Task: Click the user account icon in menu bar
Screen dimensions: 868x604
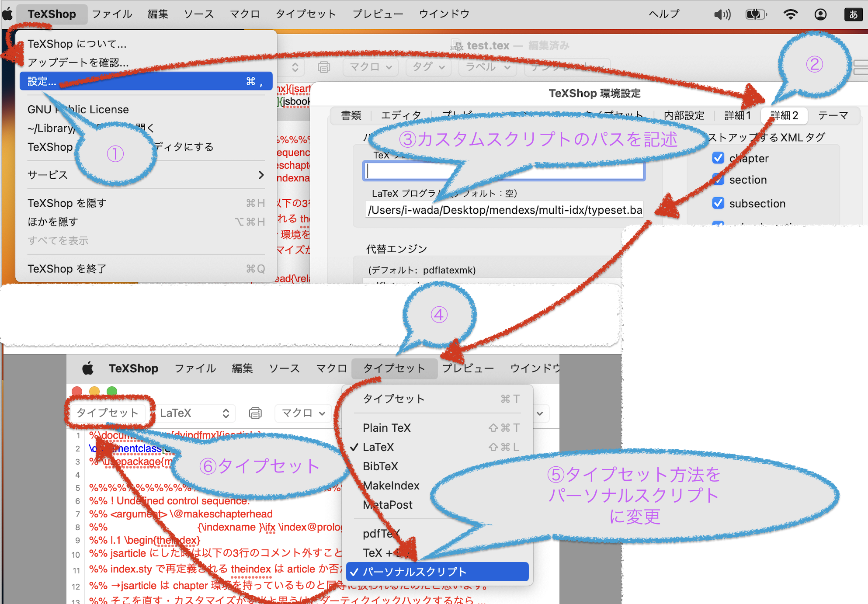Action: [820, 14]
